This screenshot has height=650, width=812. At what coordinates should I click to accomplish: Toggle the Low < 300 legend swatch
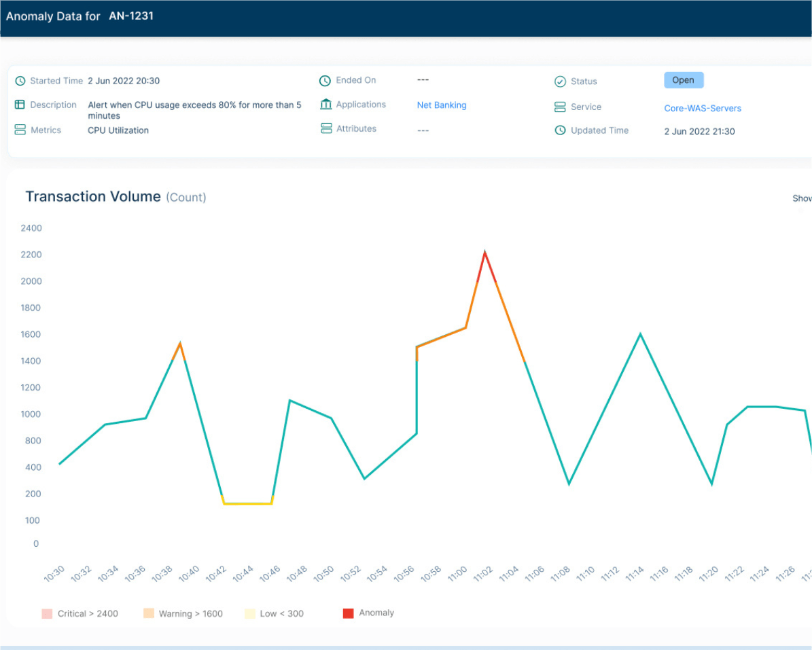point(249,613)
